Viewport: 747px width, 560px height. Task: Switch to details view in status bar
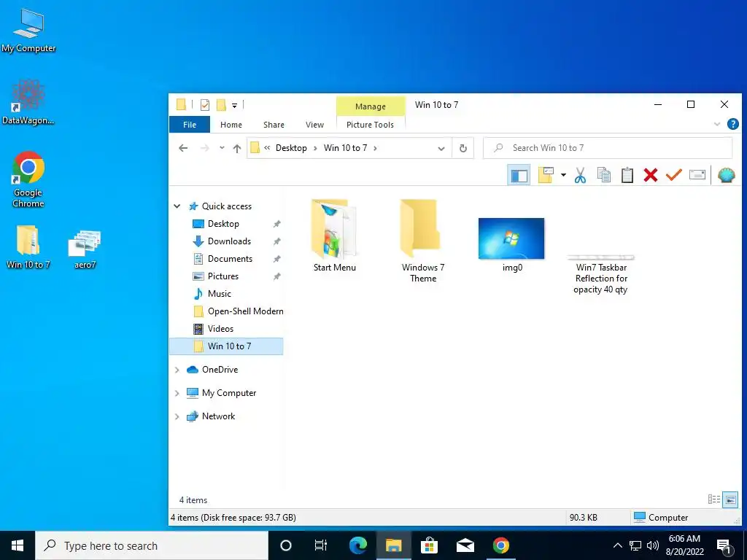coord(713,499)
